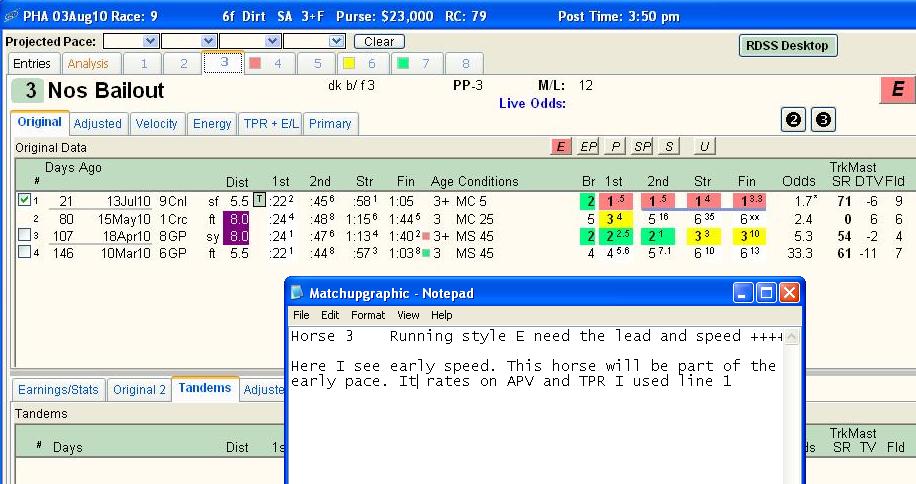Open the Energy tab
This screenshot has height=484, width=916.
coord(212,124)
